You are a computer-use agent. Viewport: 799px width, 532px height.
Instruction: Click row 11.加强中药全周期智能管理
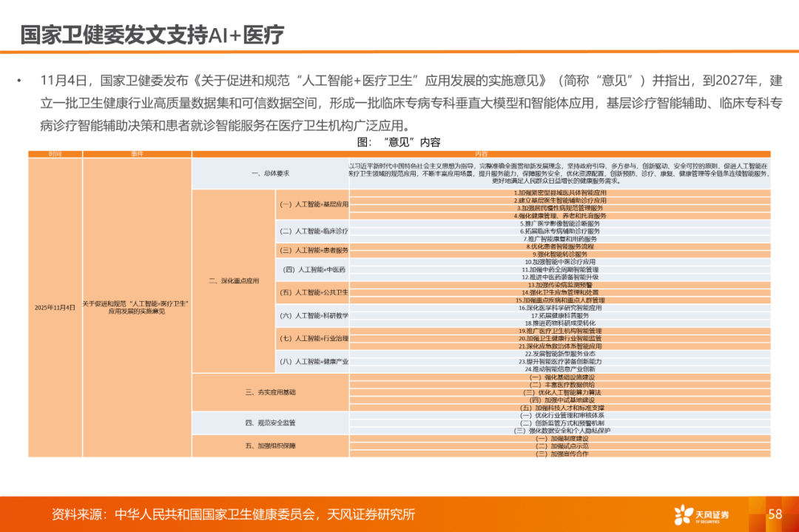[560, 269]
